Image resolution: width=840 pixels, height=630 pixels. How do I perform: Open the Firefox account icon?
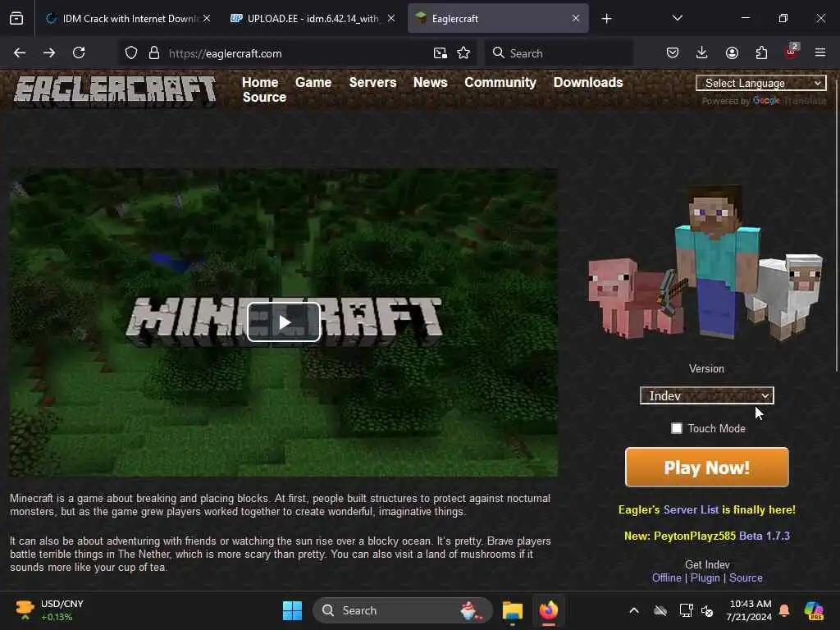click(732, 53)
